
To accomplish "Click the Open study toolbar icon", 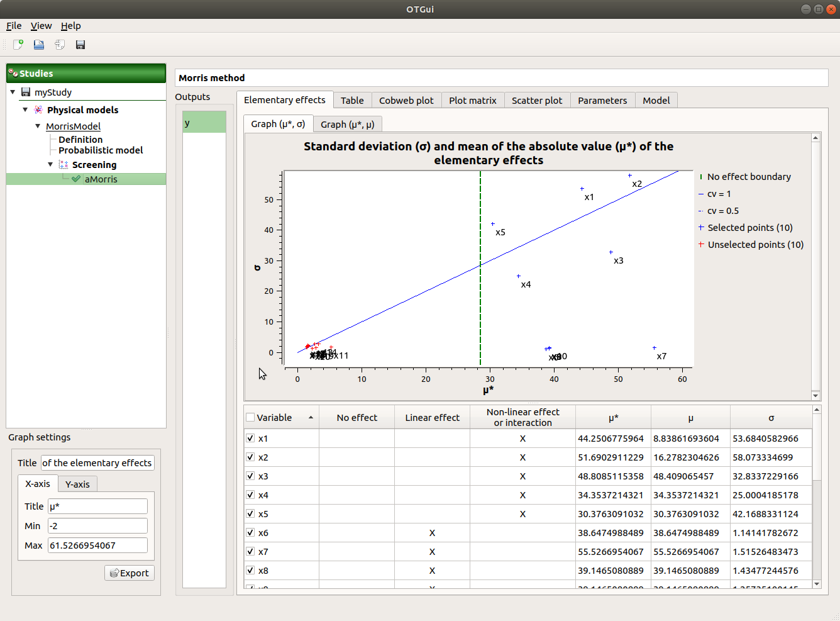I will (x=39, y=45).
